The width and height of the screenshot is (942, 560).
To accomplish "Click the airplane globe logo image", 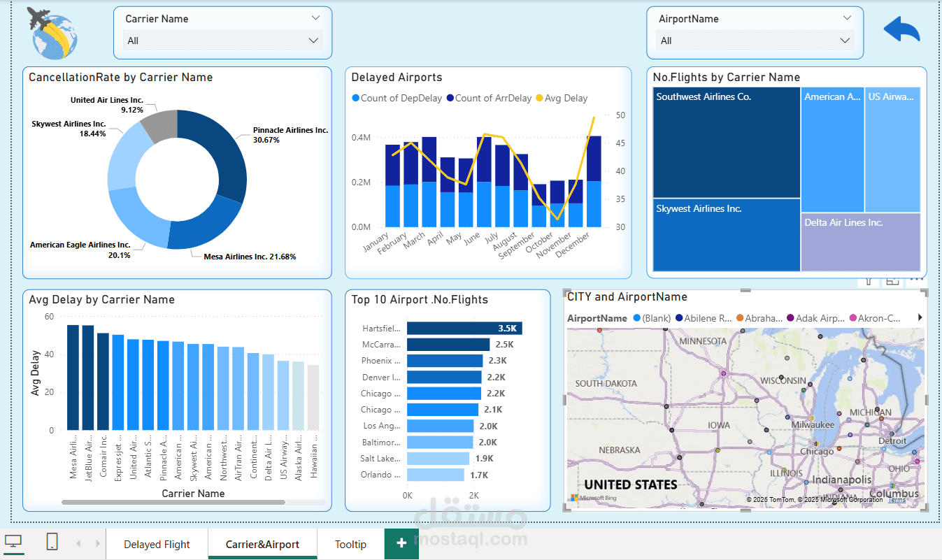I will (52, 33).
